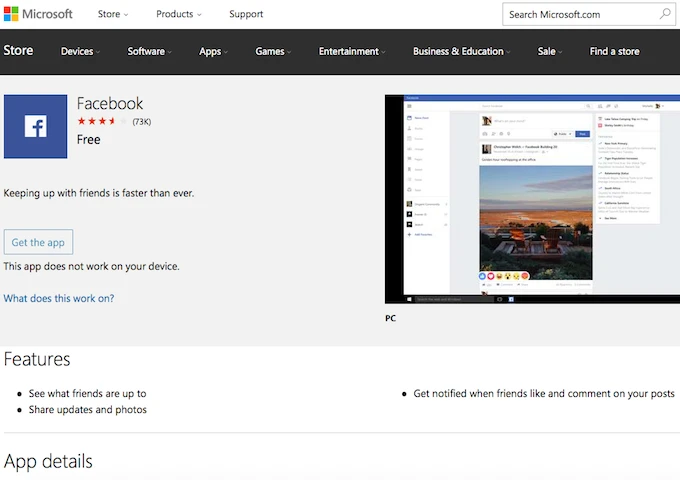
Task: Open 'What does this work on?' link
Action: 59,298
